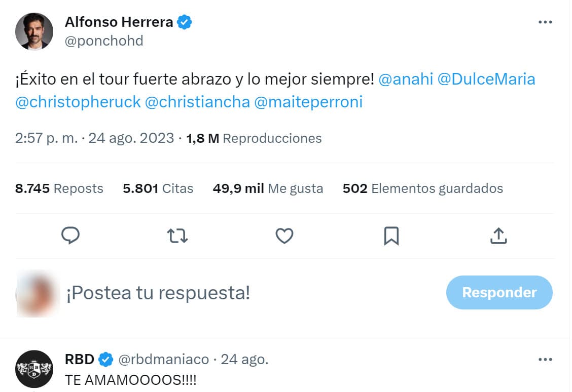Click the verified badge next to Alfonso Herrera
The width and height of the screenshot is (572, 392).
pyautogui.click(x=185, y=22)
